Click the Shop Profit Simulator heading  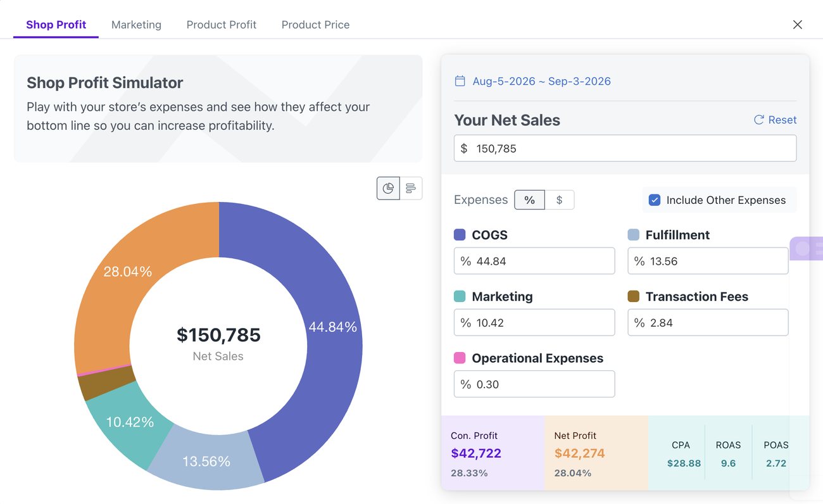[104, 82]
